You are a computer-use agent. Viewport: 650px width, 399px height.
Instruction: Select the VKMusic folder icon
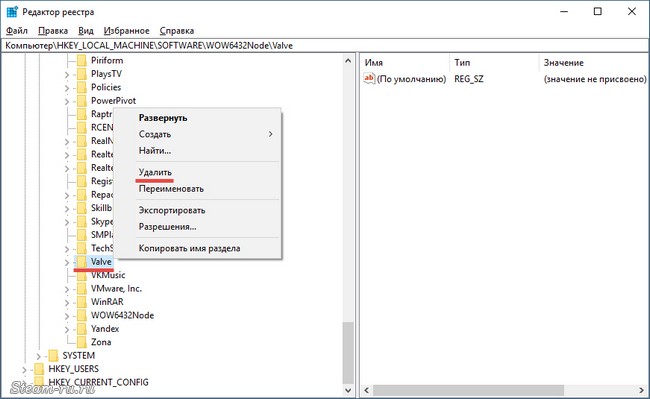pos(82,275)
